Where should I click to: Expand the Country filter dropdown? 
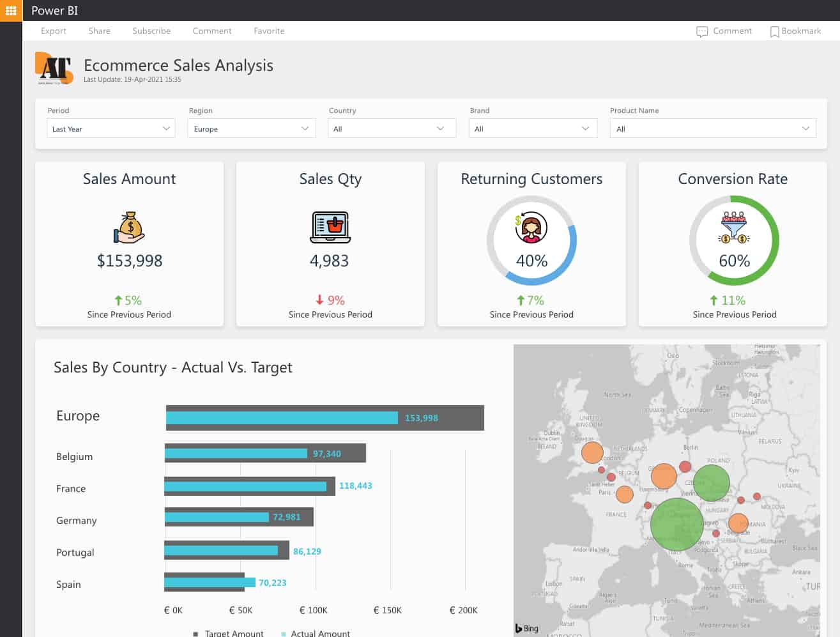[x=392, y=128]
